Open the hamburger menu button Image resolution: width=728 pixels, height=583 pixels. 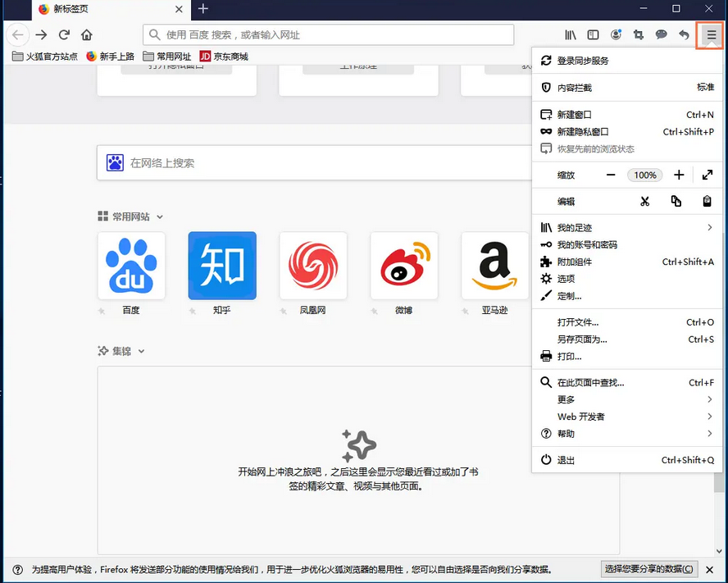pyautogui.click(x=711, y=34)
